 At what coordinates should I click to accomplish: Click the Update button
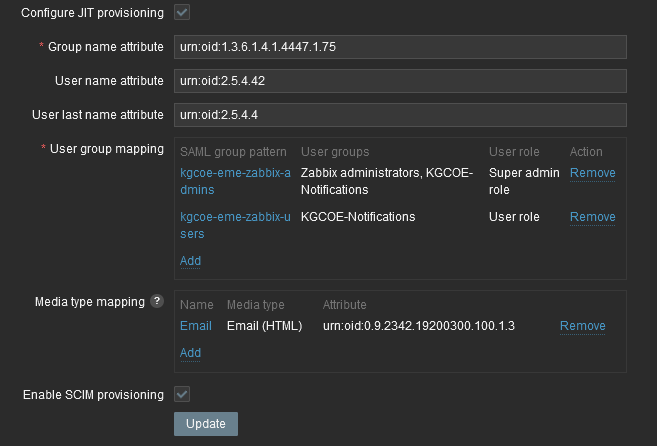pyautogui.click(x=205, y=423)
